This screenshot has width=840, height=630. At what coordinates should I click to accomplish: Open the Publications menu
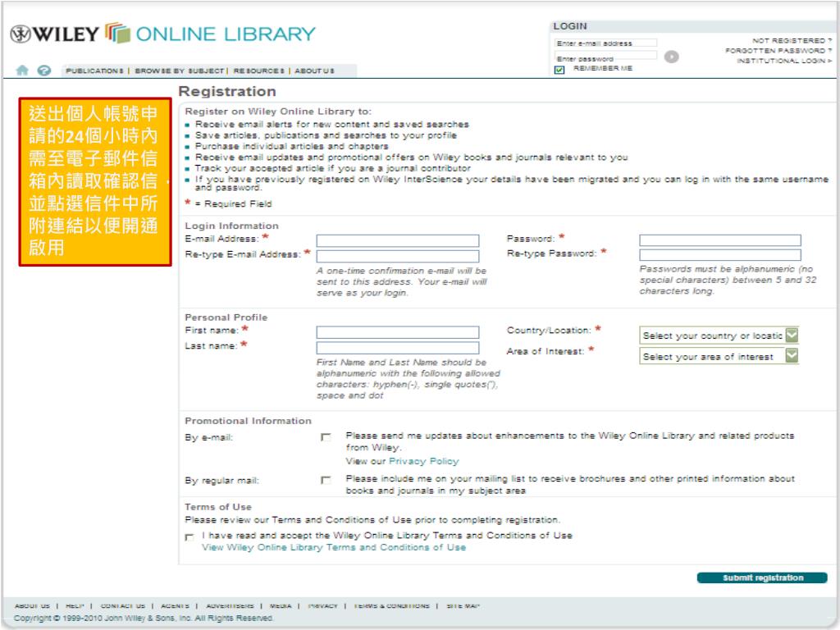pyautogui.click(x=95, y=71)
